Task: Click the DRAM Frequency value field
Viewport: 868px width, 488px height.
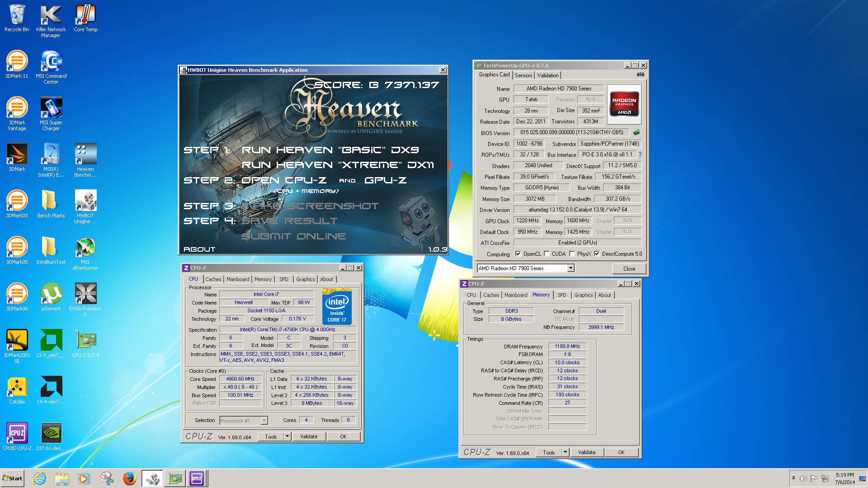Action: (x=567, y=347)
